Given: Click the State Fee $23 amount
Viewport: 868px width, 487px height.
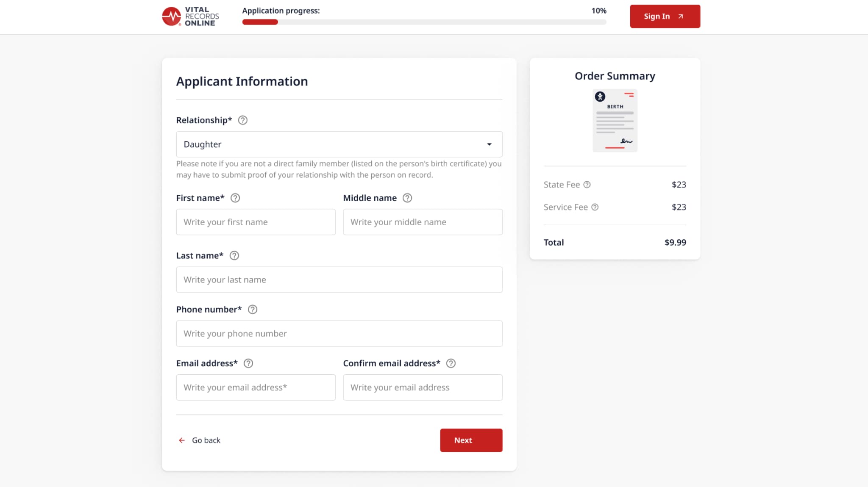Looking at the screenshot, I should pos(679,185).
